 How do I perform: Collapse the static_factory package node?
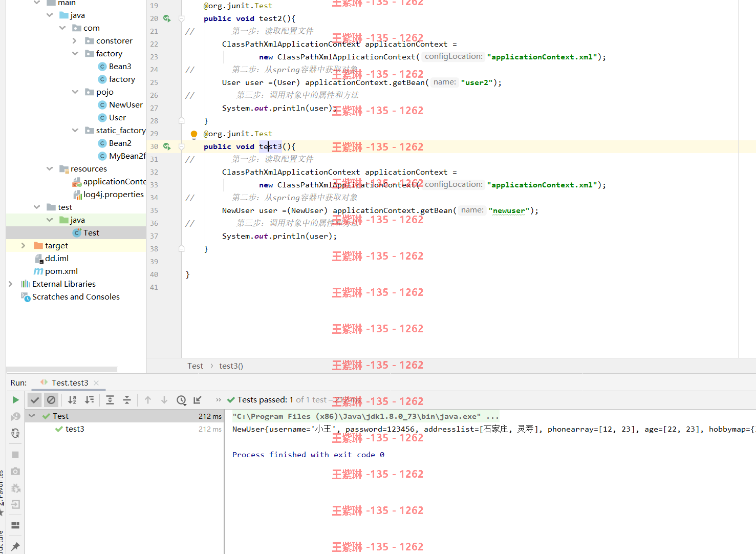pyautogui.click(x=75, y=130)
